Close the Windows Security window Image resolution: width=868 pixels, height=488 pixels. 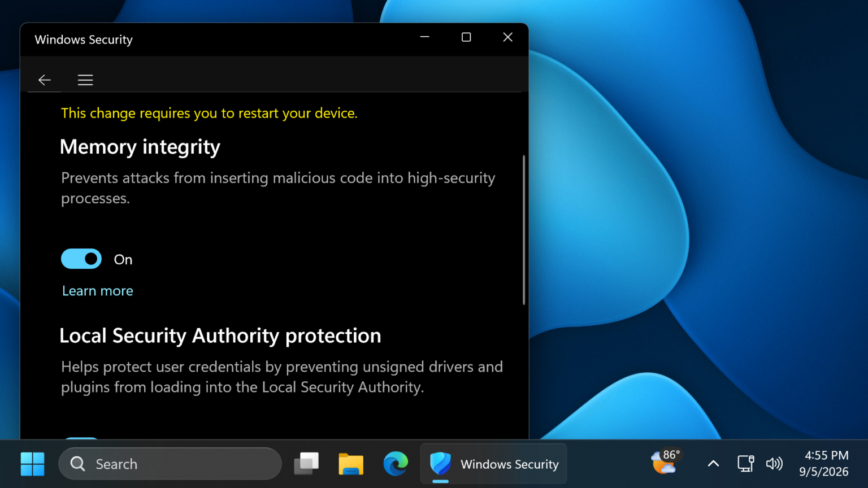[507, 37]
